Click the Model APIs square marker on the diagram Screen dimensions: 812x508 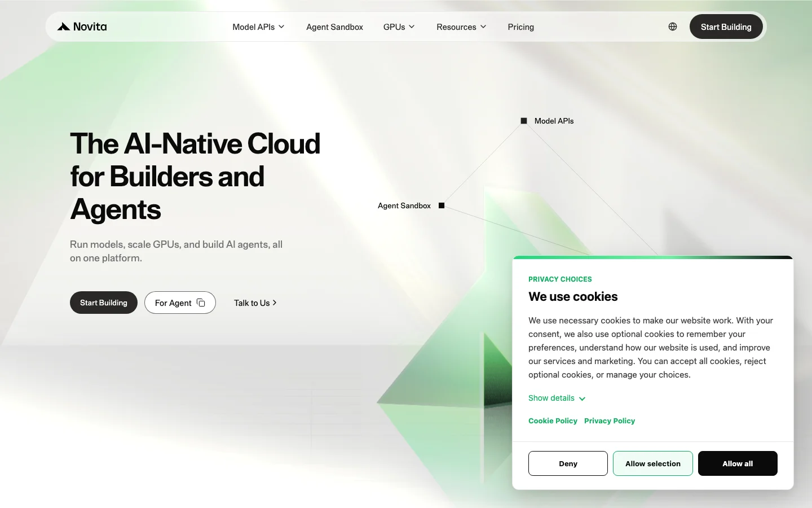click(x=524, y=121)
